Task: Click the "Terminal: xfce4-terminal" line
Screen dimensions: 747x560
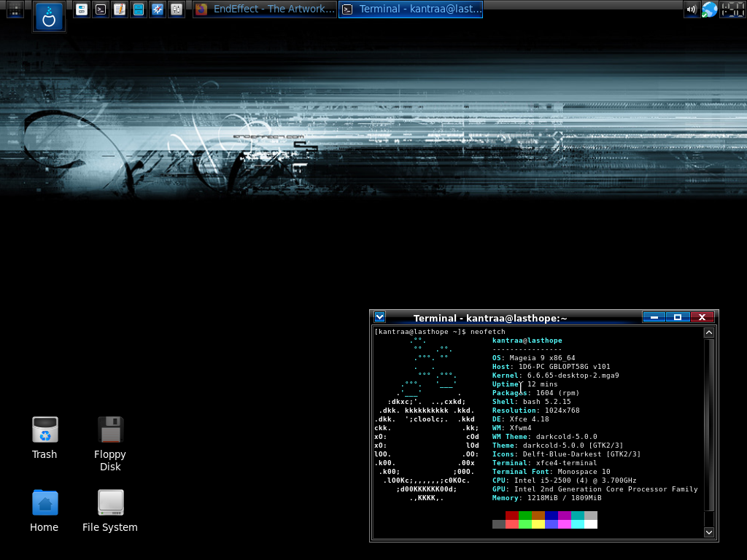Action: (544, 463)
